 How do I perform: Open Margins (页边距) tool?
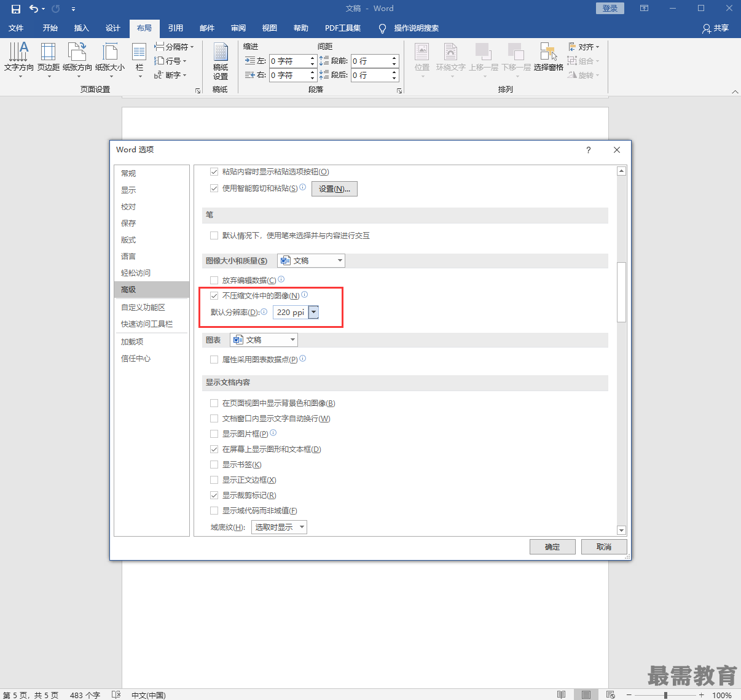49,60
